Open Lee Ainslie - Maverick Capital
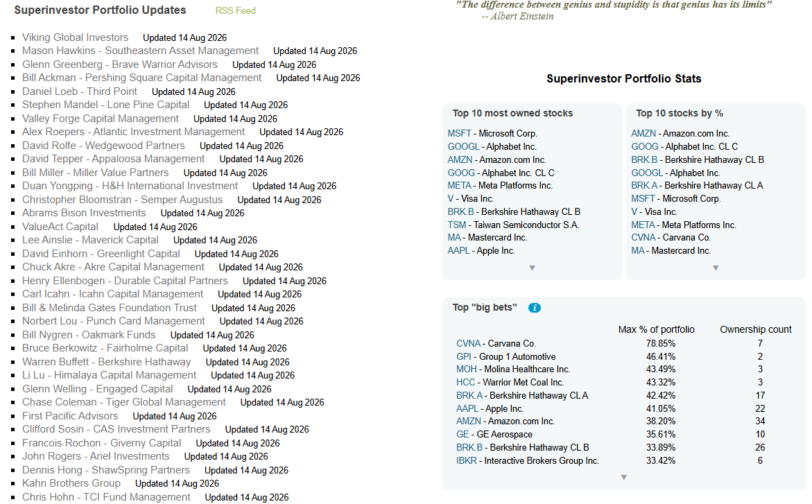 click(x=90, y=240)
